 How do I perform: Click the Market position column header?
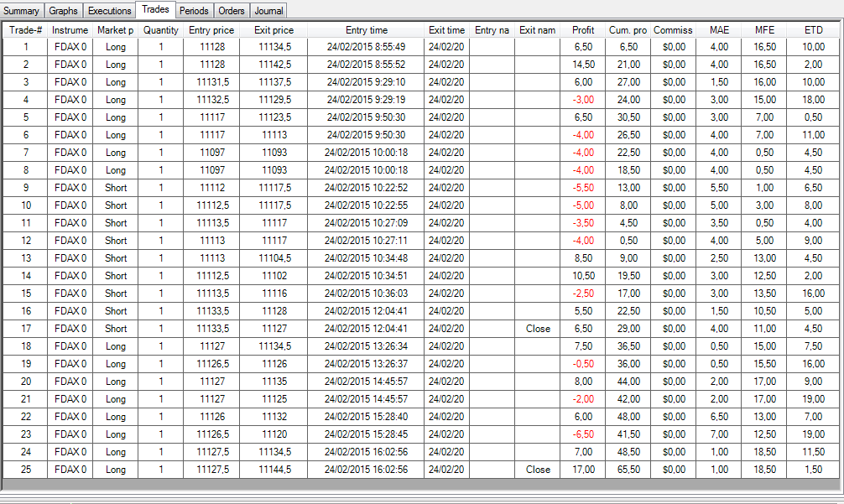[x=115, y=30]
